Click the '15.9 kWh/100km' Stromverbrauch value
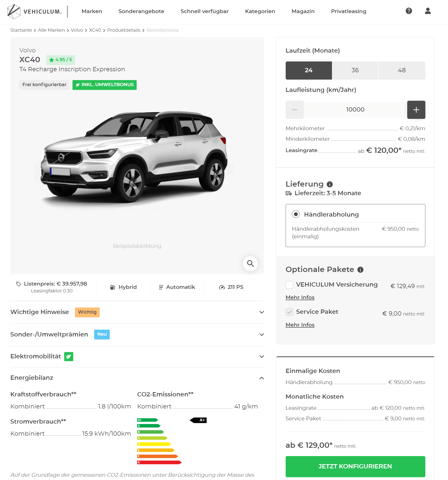 106,434
